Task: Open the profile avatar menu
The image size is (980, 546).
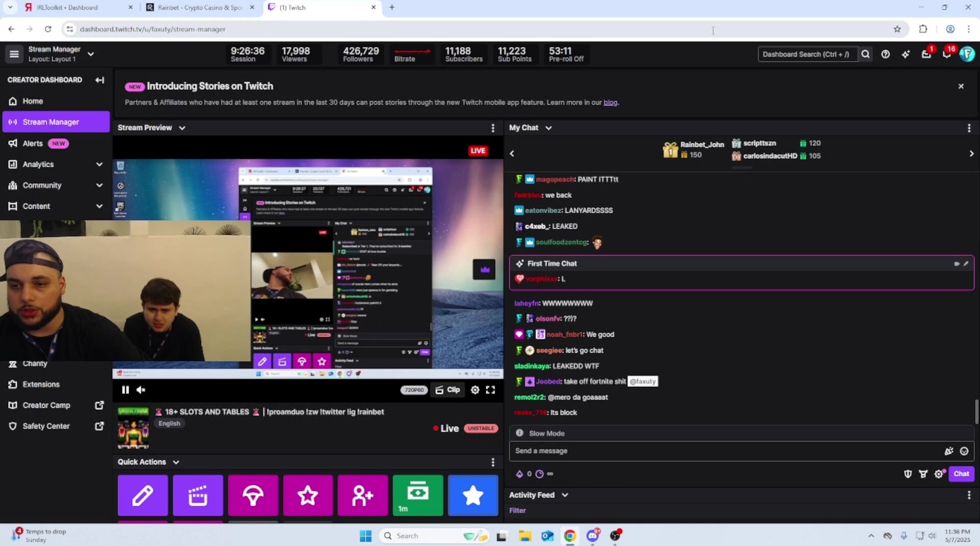Action: point(967,54)
